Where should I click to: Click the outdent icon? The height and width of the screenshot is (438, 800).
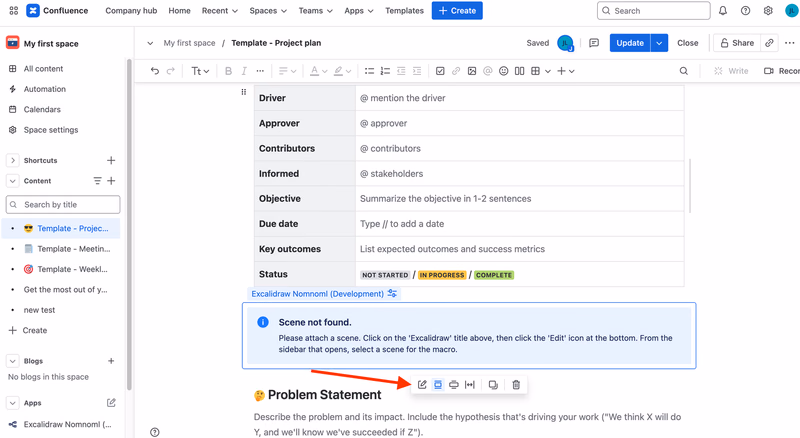pyautogui.click(x=401, y=71)
